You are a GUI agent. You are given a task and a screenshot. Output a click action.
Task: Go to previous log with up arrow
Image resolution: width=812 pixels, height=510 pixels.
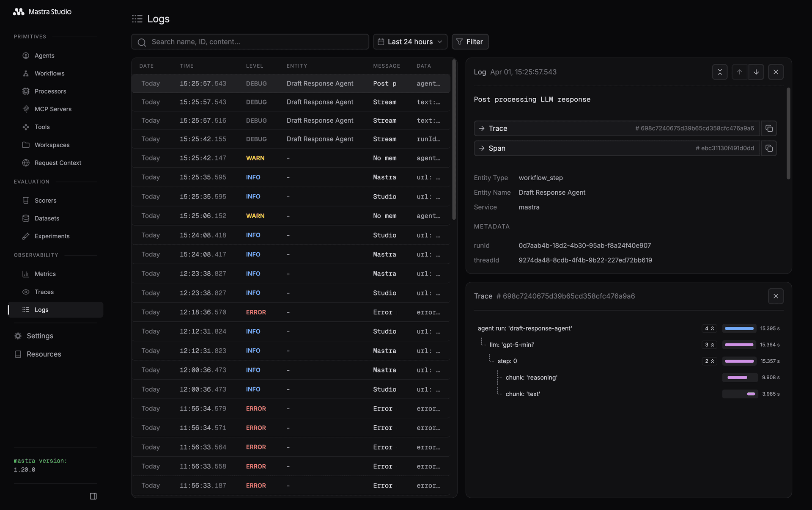tap(739, 72)
